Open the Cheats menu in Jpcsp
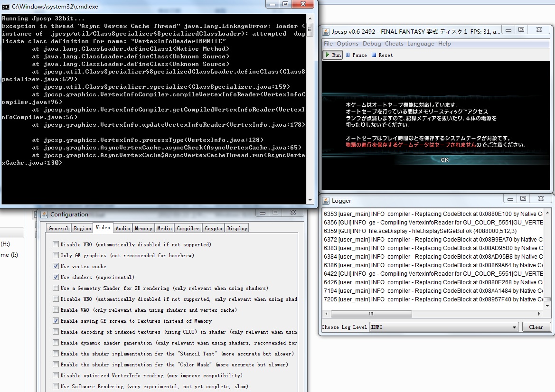 [x=394, y=44]
